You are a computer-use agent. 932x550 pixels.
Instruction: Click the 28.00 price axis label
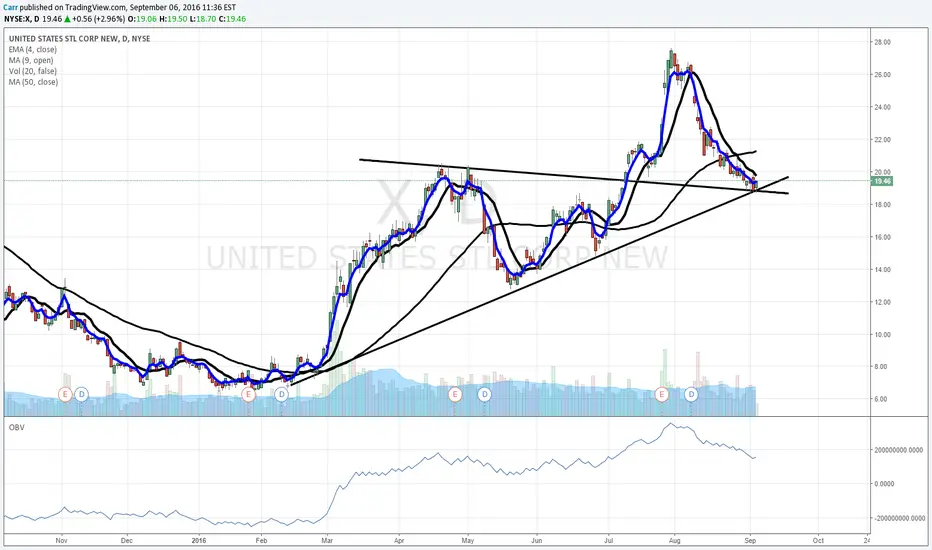882,42
